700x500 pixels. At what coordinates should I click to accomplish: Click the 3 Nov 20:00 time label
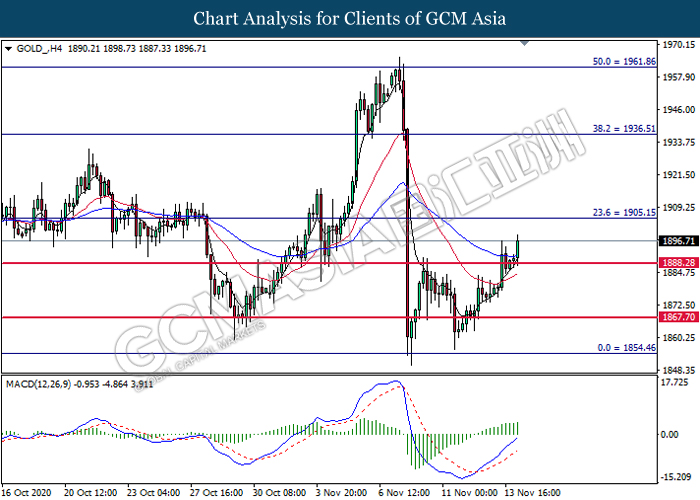pyautogui.click(x=341, y=492)
